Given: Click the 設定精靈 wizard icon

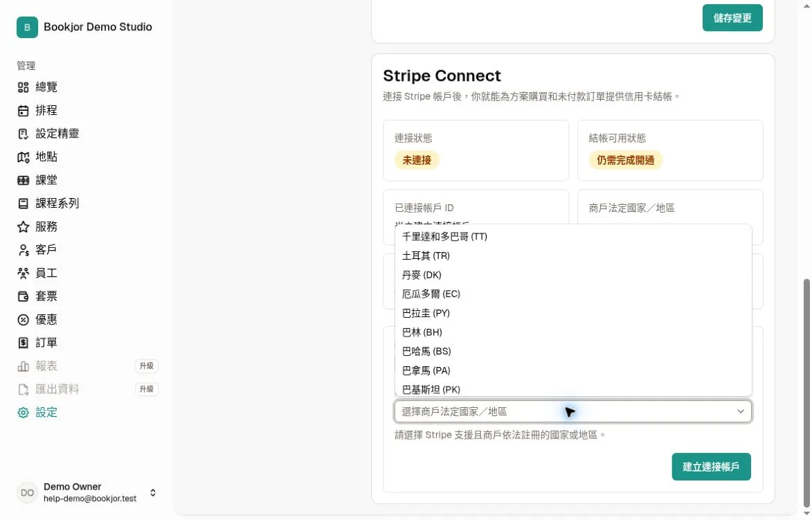Looking at the screenshot, I should 23,134.
